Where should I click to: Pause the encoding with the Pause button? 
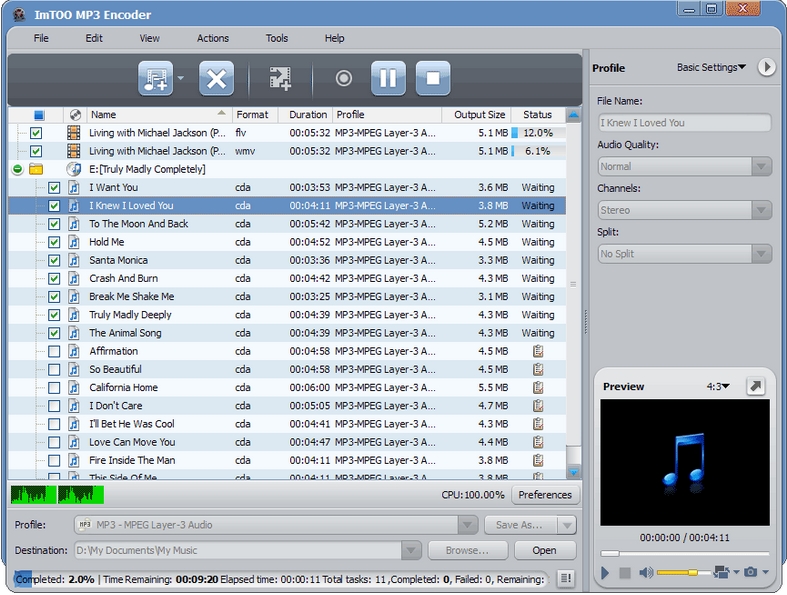pos(388,78)
